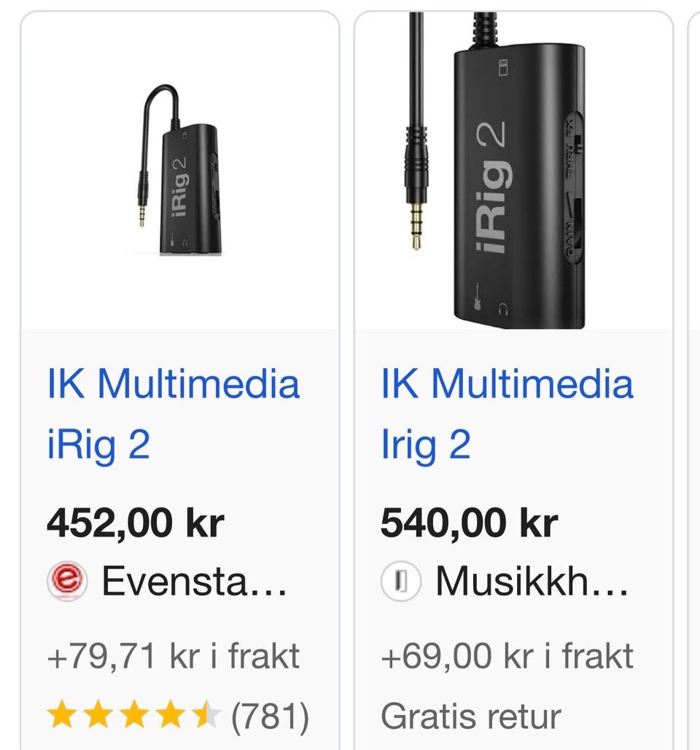Viewport: 700px width, 750px height.
Task: Open the right iRig 2 close-up image
Action: click(513, 171)
